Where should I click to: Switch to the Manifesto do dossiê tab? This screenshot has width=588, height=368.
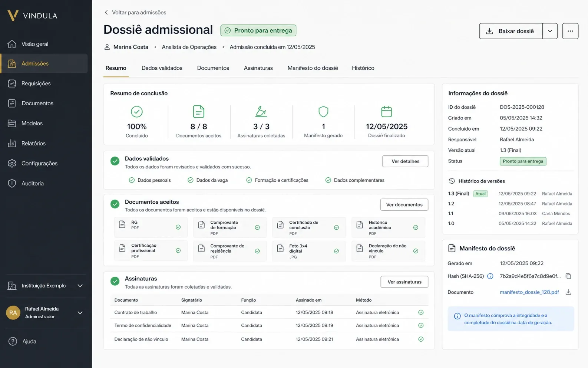point(313,68)
